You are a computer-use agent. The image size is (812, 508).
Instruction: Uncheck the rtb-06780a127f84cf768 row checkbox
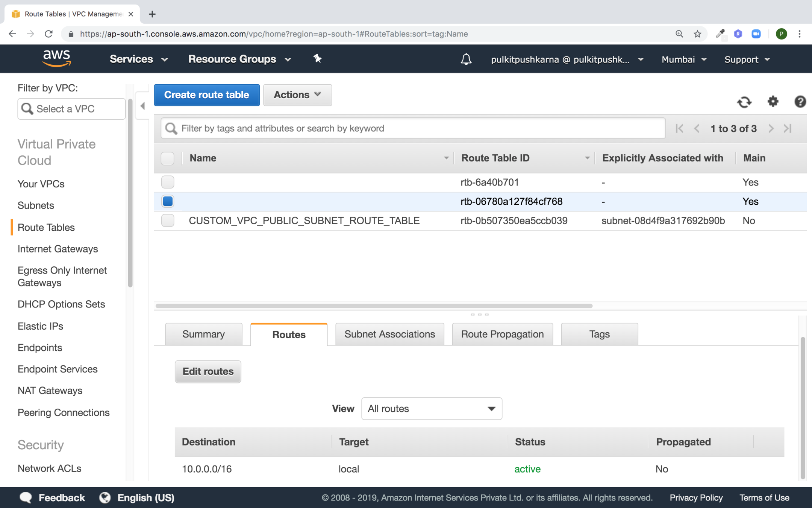[168, 201]
